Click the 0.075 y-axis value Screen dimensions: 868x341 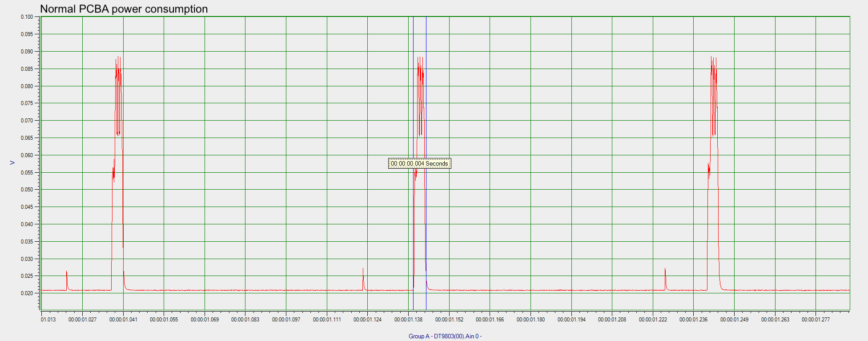27,103
